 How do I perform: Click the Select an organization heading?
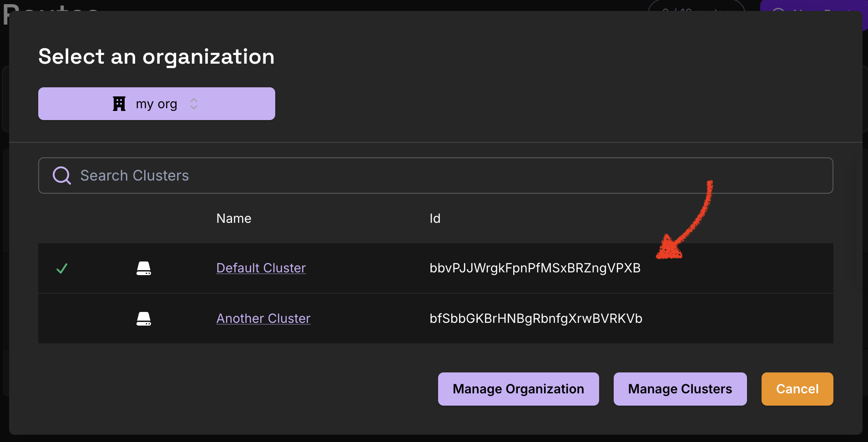[156, 57]
